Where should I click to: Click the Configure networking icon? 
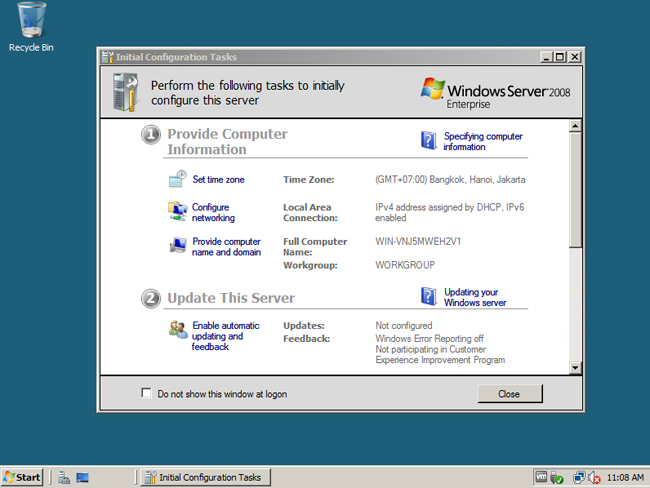(x=177, y=211)
